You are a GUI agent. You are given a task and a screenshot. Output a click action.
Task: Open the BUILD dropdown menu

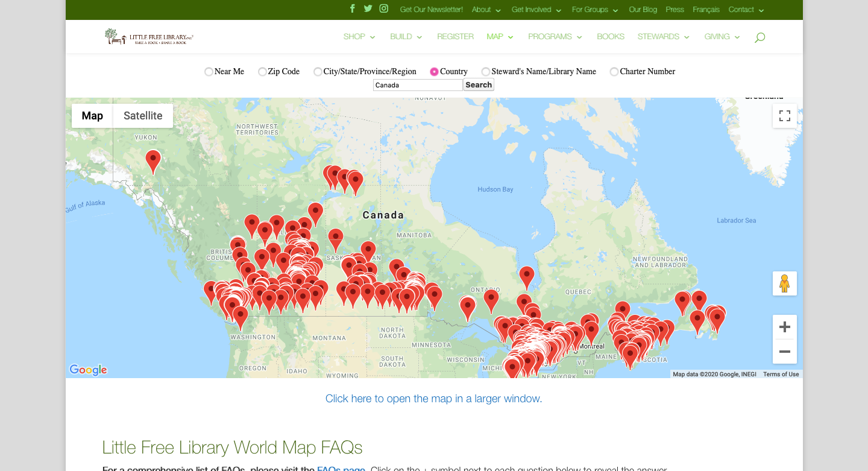[x=406, y=37]
